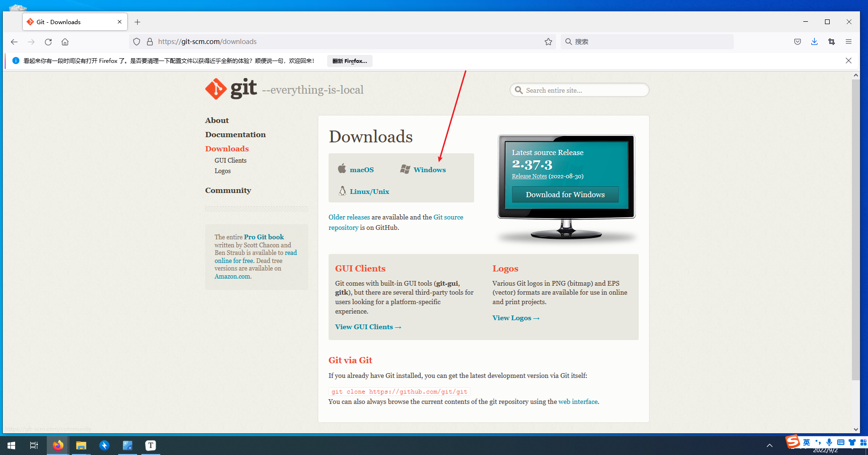This screenshot has height=455, width=868.
Task: Open GUI Clients in the sidebar
Action: [230, 161]
